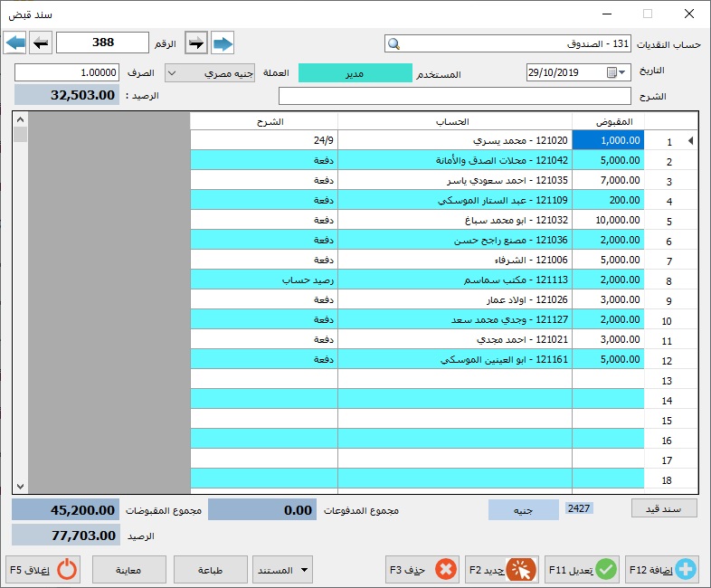This screenshot has width=711, height=588.
Task: Click the جديد F2 new button
Action: coord(502,569)
